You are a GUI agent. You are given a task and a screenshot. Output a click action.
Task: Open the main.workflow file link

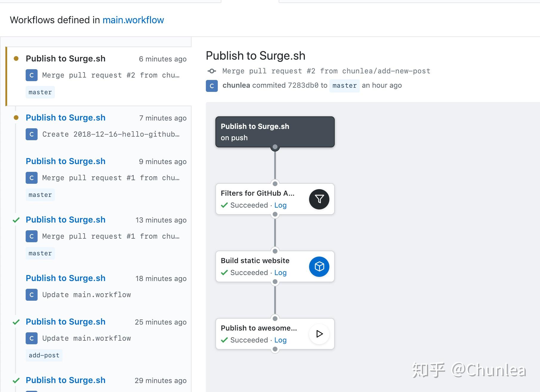pos(133,20)
